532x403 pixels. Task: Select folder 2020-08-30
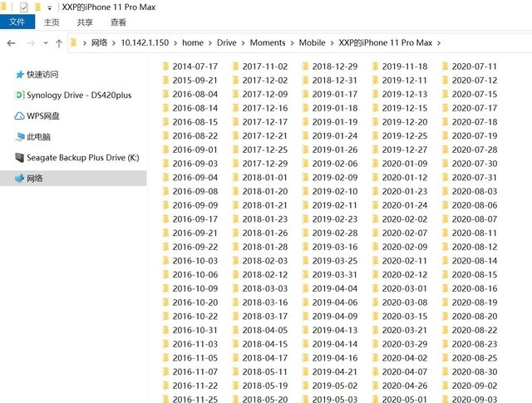click(x=475, y=371)
